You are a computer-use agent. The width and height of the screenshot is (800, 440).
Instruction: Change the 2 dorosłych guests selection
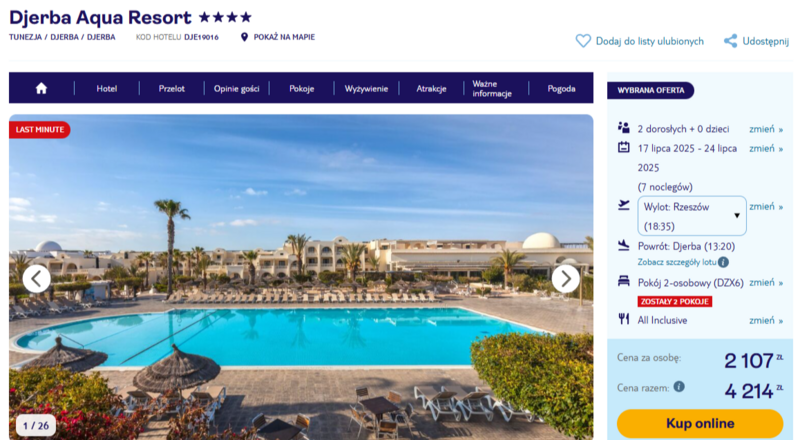(x=766, y=129)
